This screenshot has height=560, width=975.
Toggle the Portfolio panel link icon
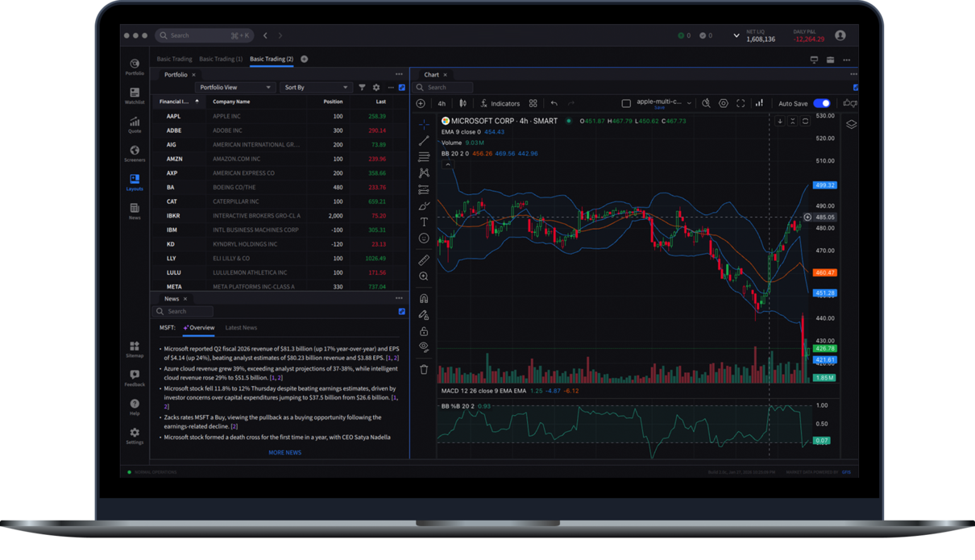tap(402, 87)
